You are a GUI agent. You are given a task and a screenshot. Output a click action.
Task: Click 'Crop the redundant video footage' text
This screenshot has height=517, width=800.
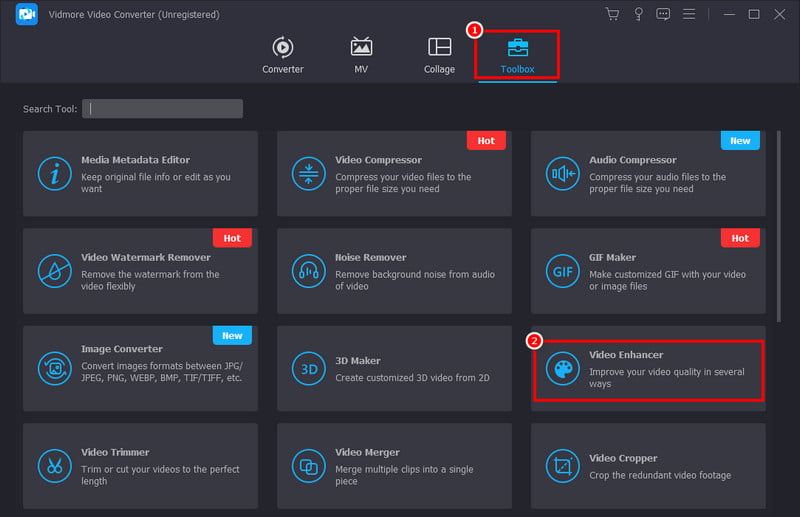(660, 475)
